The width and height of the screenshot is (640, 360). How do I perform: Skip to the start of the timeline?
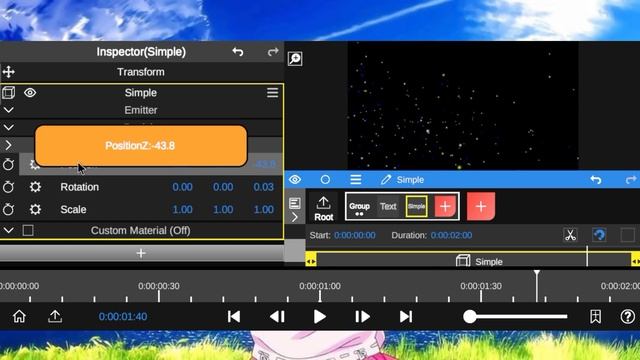[234, 317]
